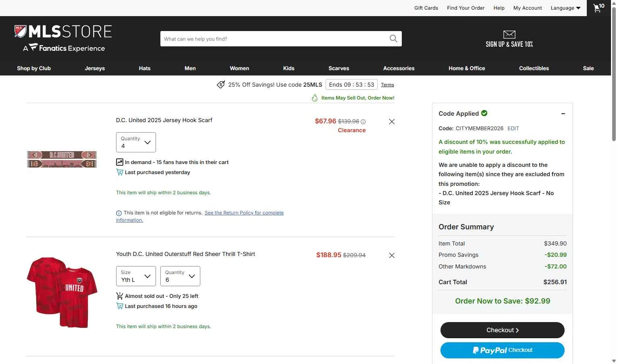Click the envelope Sign Up & Save icon

click(509, 35)
